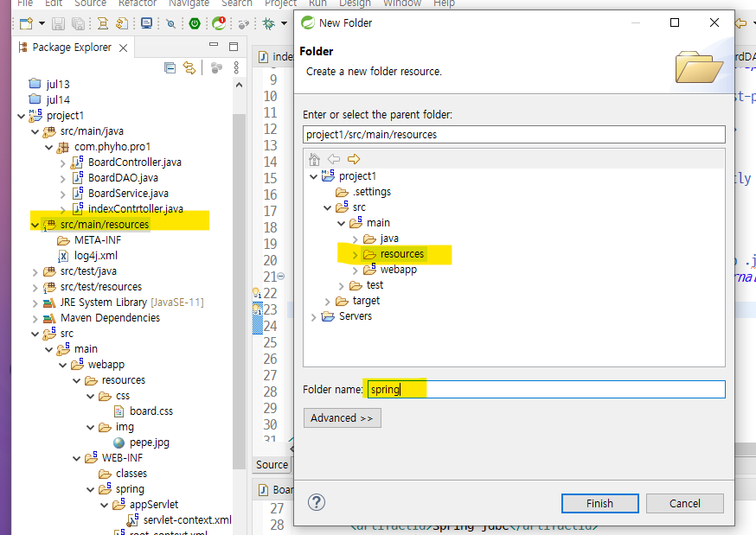756x535 pixels.
Task: Click Collapse All in Package Explorer
Action: click(170, 68)
